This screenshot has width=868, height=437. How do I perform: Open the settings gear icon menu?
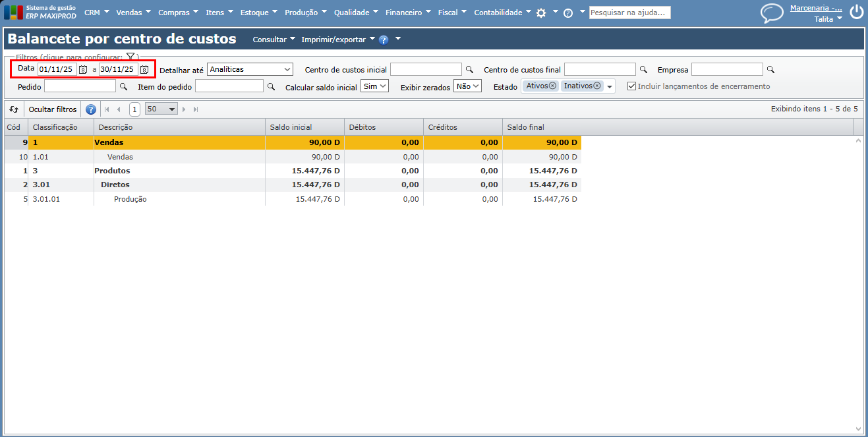[541, 13]
